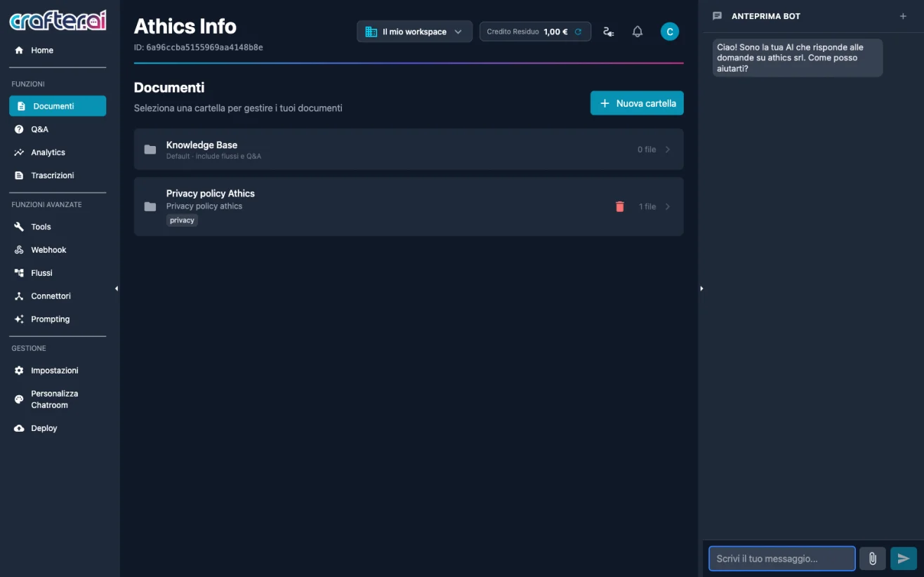Collapse the bot preview panel arrow
Screen dimensions: 924x577
pyautogui.click(x=701, y=288)
